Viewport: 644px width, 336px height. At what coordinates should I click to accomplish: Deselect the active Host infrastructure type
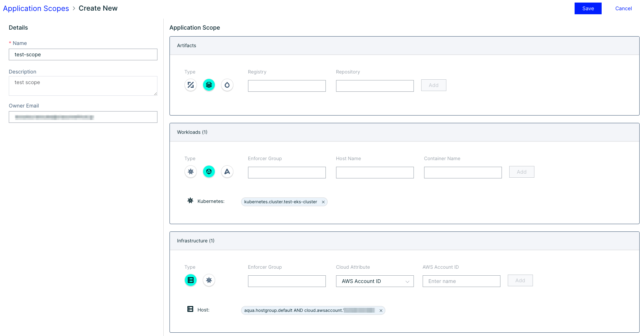(x=190, y=280)
